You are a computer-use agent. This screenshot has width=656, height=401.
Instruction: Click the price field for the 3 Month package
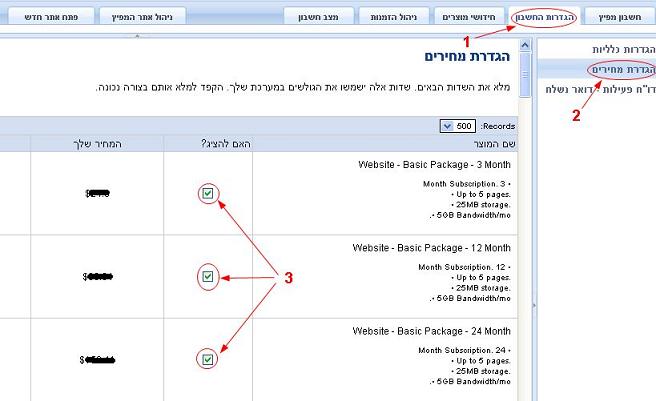(97, 193)
